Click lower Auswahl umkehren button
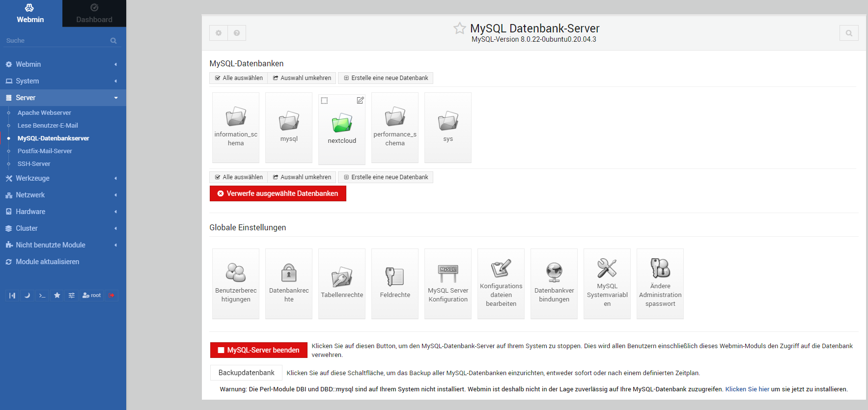 point(302,177)
